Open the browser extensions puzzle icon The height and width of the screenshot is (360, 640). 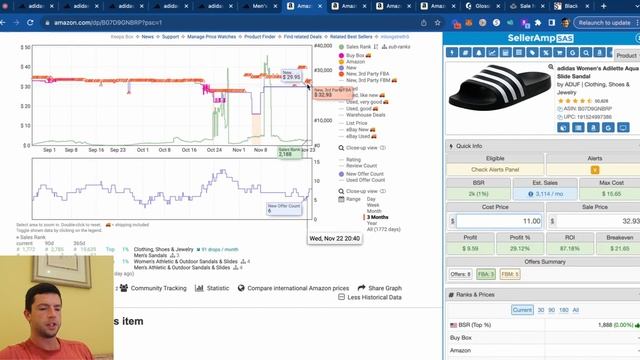tap(538, 23)
